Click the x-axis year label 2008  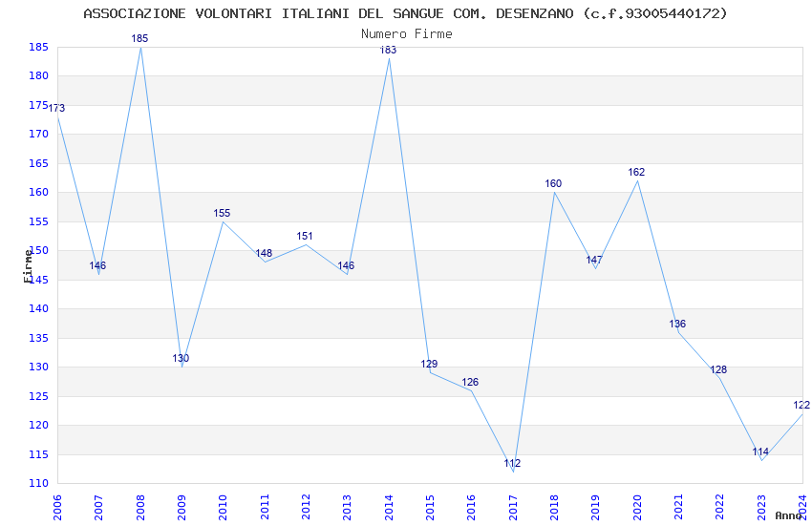point(140,507)
